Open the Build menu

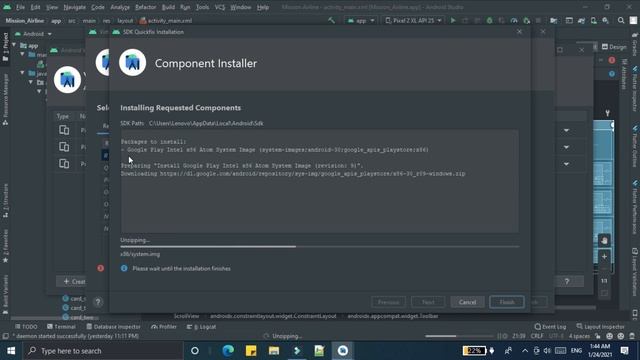(168, 7)
